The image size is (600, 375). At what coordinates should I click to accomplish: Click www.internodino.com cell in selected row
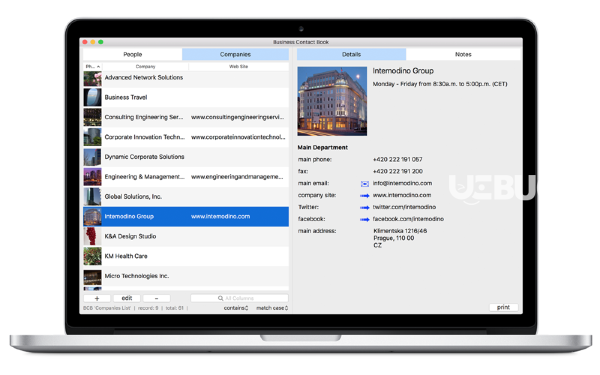(x=220, y=217)
